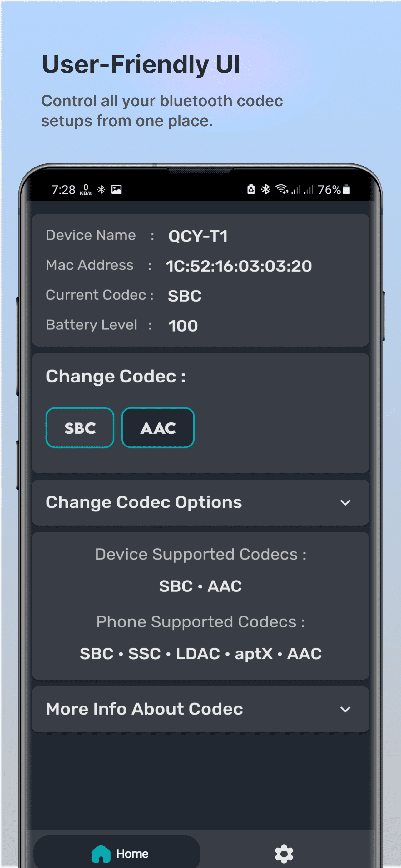This screenshot has height=868, width=401.
Task: Tap the Mac Address value 1C:52:16:03:03:20
Action: (x=239, y=266)
